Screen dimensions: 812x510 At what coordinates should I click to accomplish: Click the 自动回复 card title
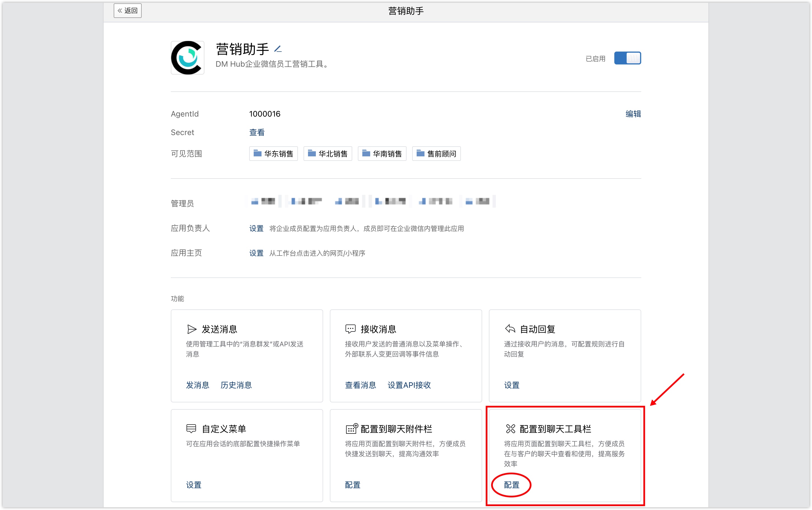click(x=537, y=329)
